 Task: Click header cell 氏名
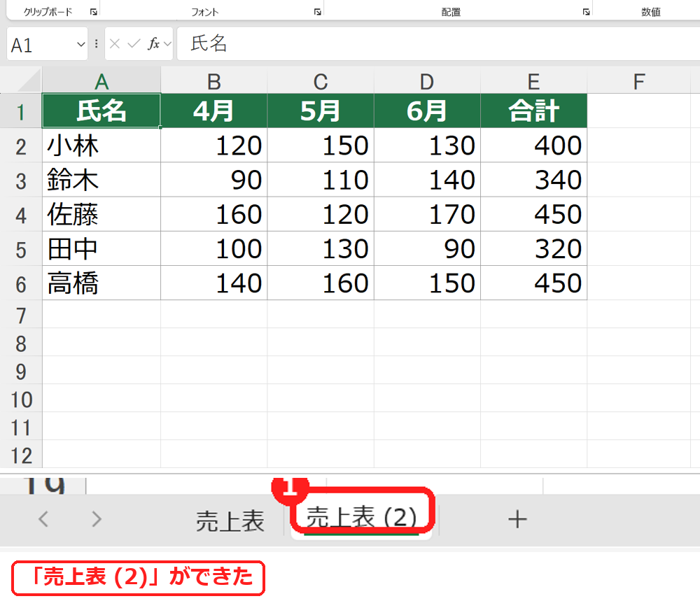pos(101,111)
